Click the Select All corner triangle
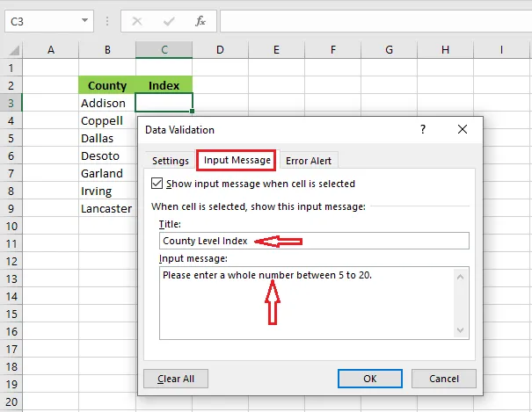The image size is (532, 412). (x=14, y=50)
